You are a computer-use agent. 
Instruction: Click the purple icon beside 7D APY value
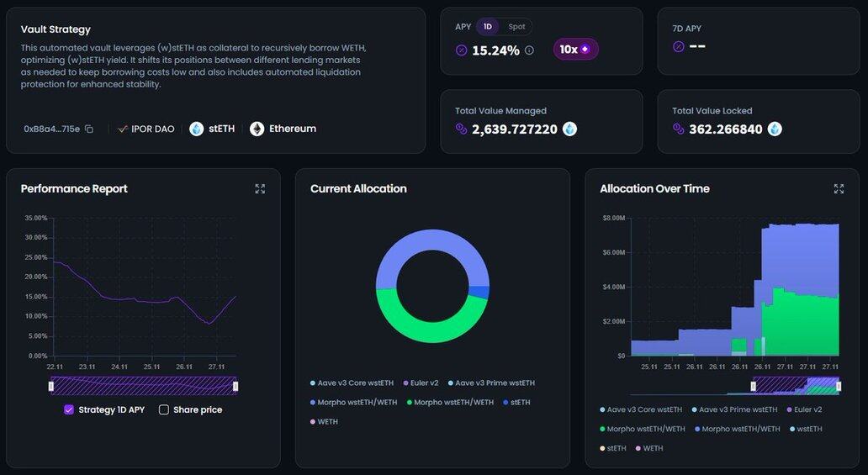[678, 47]
